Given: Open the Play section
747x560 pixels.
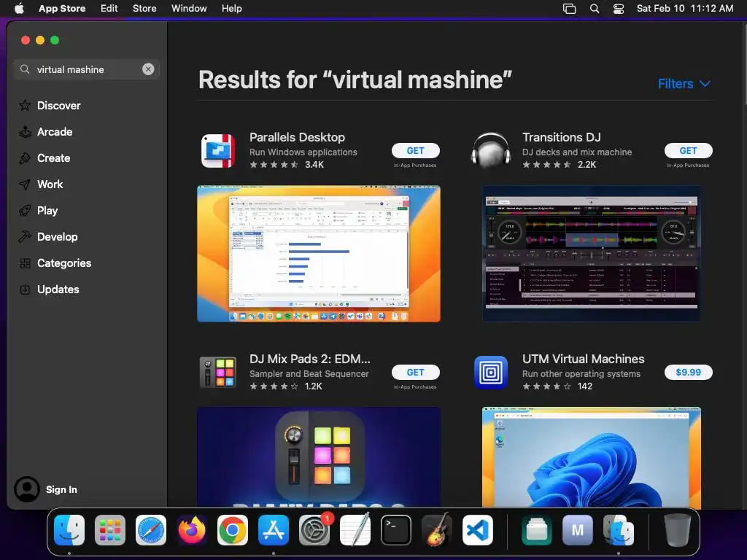Looking at the screenshot, I should click(x=38, y=210).
